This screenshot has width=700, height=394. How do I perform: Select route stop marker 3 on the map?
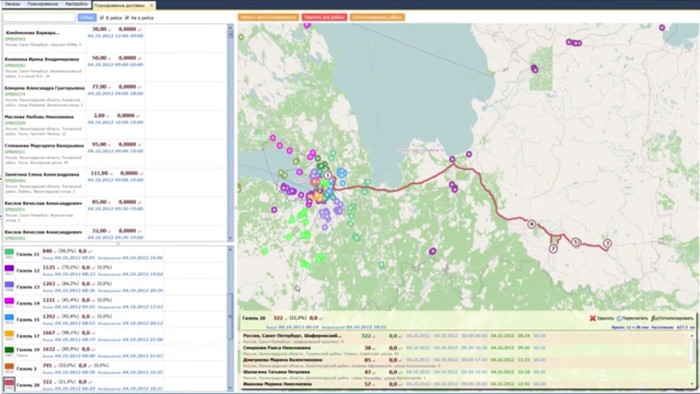(x=607, y=243)
